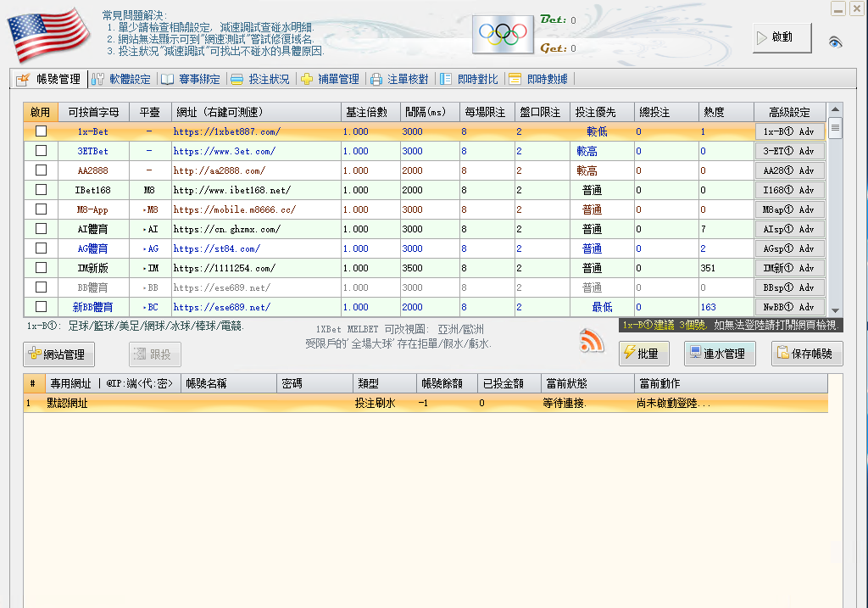Enable the 新BB體育 row checkbox
The image size is (868, 608).
click(x=41, y=307)
